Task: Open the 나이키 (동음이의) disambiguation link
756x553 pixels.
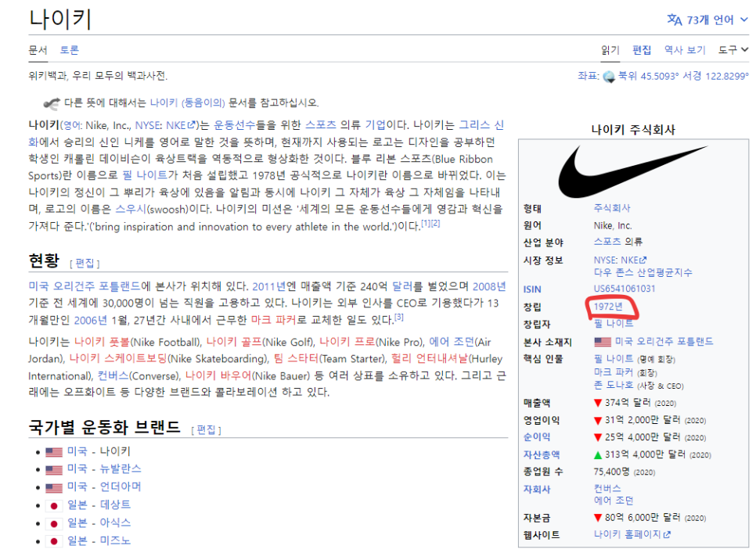Action: coord(187,102)
